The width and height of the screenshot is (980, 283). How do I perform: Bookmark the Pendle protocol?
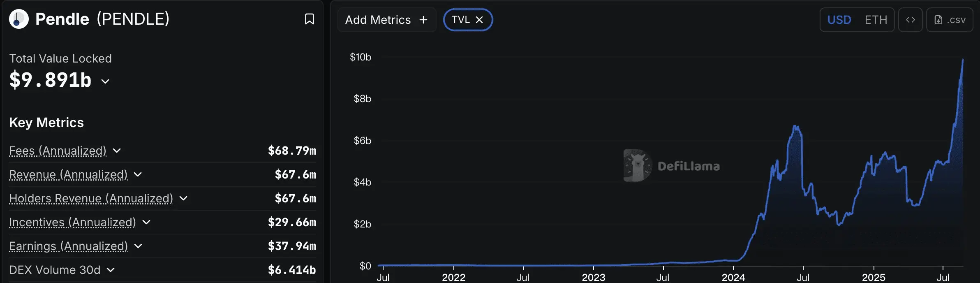(x=309, y=19)
